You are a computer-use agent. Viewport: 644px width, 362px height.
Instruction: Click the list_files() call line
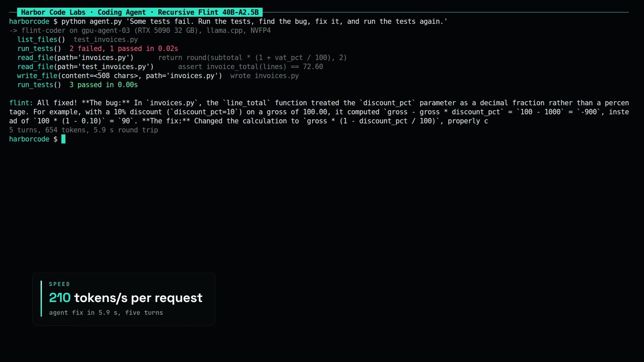coord(77,39)
